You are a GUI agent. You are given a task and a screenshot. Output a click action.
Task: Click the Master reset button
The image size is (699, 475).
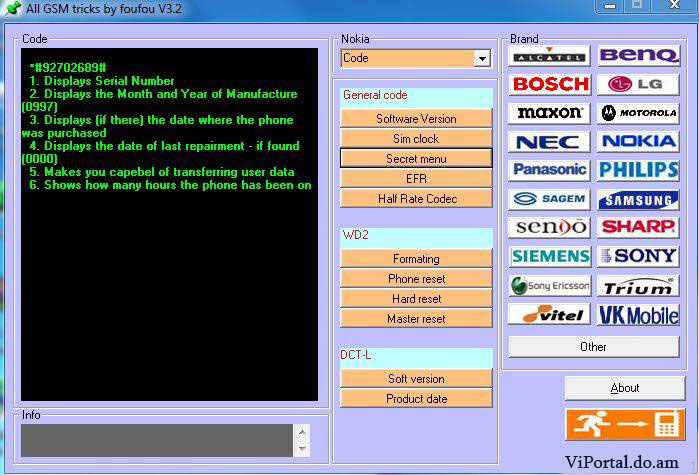[x=416, y=319]
